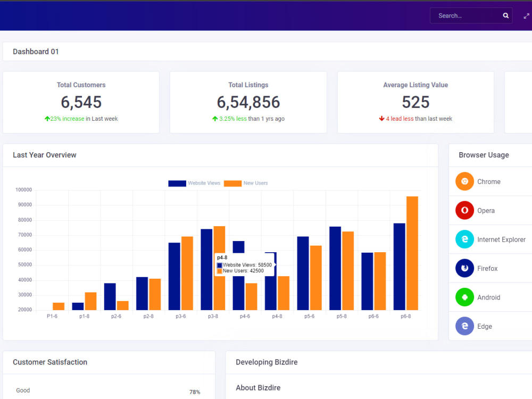The width and height of the screenshot is (532, 399).
Task: Click the Last Year Overview heading
Action: 45,155
